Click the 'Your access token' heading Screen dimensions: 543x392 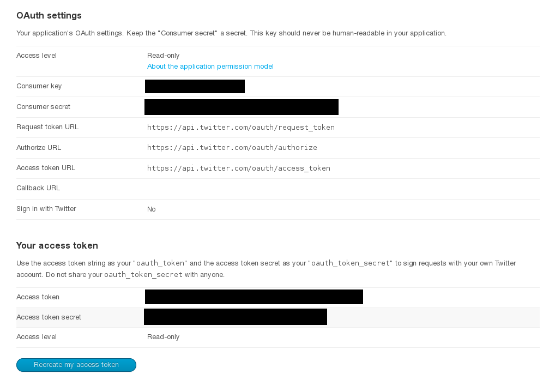pyautogui.click(x=57, y=245)
